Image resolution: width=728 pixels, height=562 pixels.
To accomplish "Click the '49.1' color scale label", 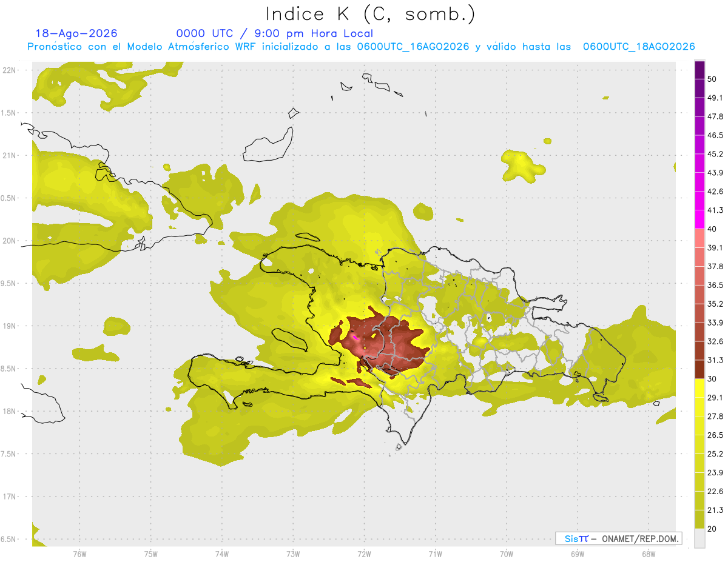I will tap(715, 98).
